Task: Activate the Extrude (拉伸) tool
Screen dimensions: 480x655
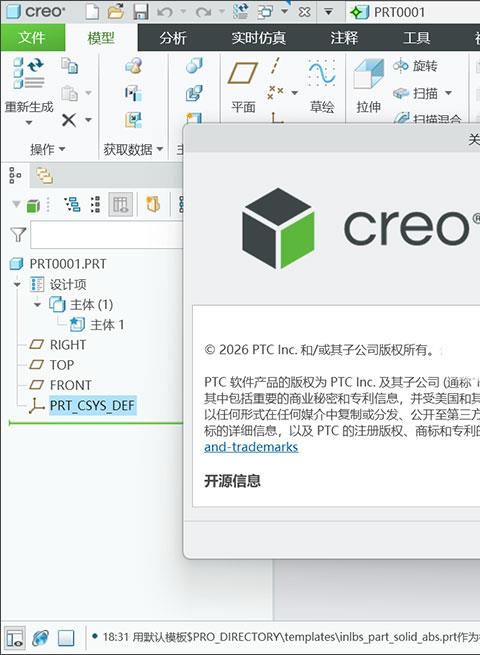Action: pyautogui.click(x=368, y=87)
